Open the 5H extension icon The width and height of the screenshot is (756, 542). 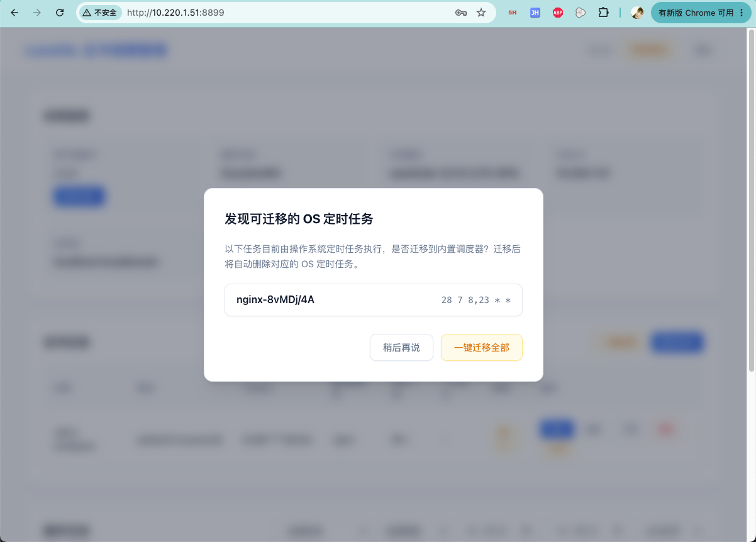pos(513,13)
